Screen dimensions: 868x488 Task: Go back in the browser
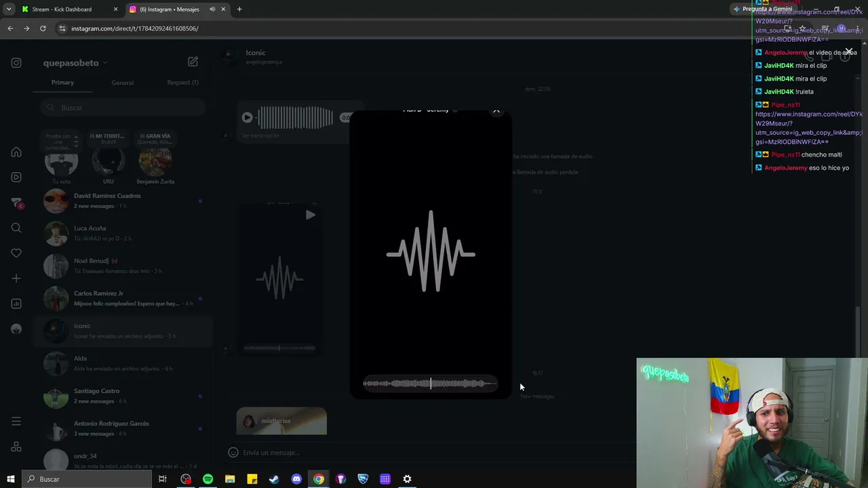[10, 28]
